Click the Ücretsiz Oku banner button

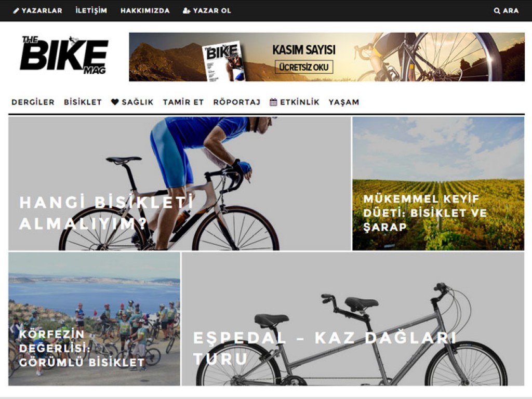303,67
